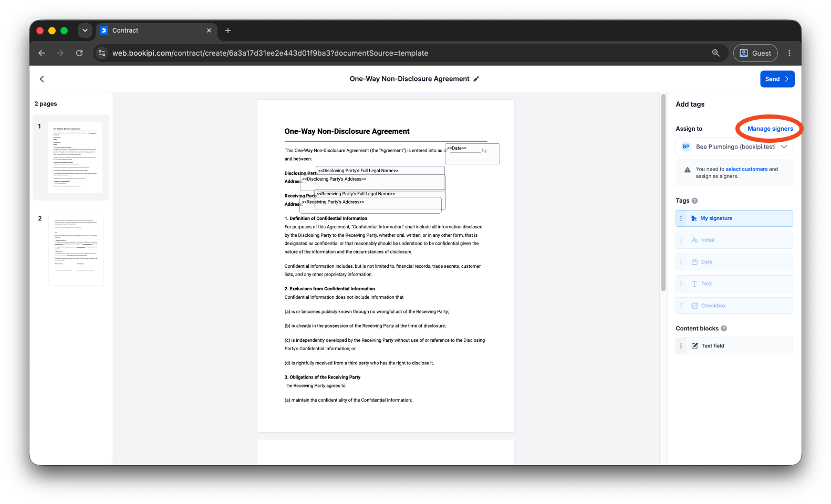Image resolution: width=831 pixels, height=504 pixels.
Task: Click the drag handle on Date tag
Action: tap(681, 262)
